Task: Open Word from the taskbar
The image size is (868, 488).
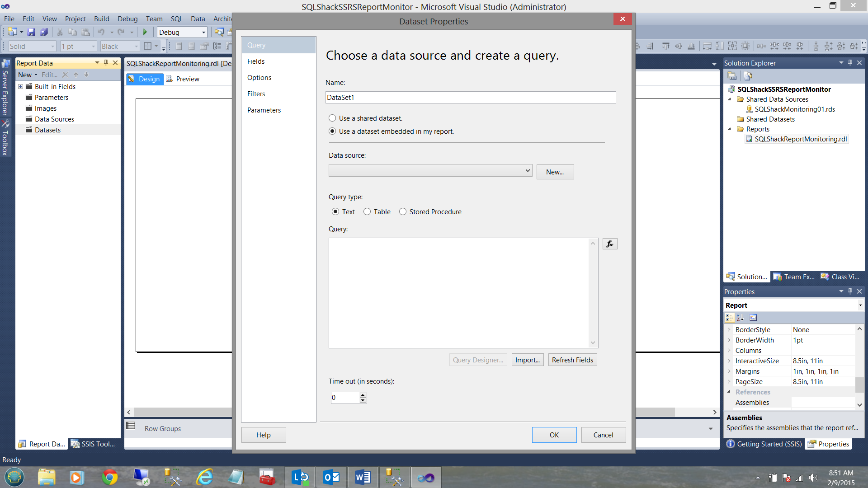Action: click(x=363, y=477)
